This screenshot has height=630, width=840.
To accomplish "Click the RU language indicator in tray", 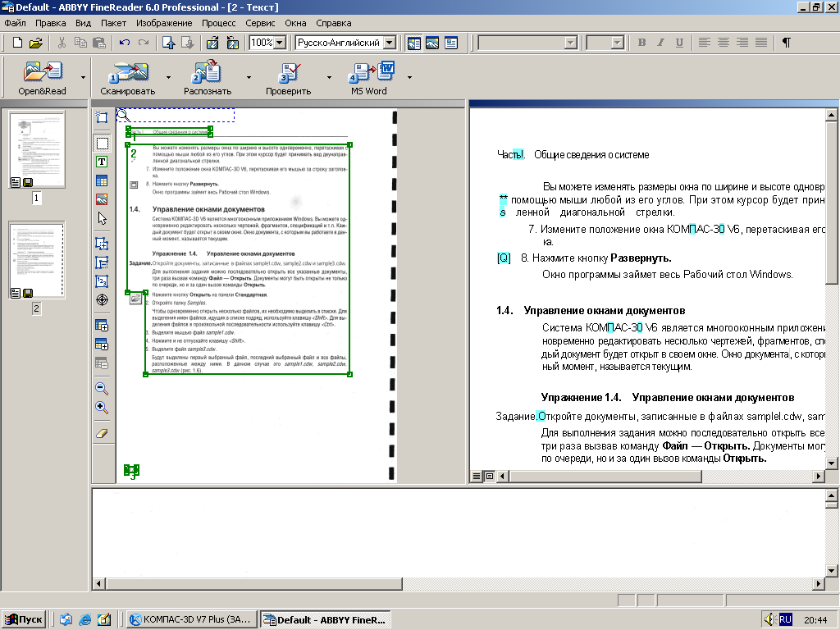I will (785, 620).
